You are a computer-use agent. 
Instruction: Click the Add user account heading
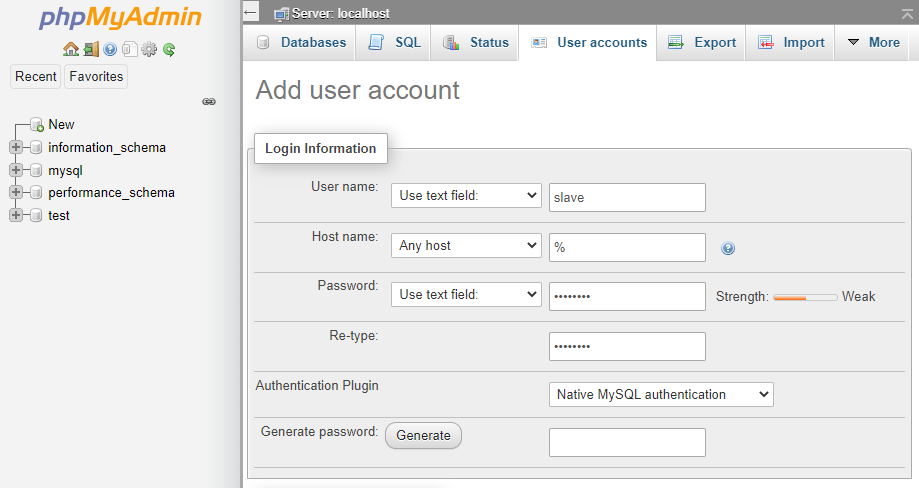358,90
